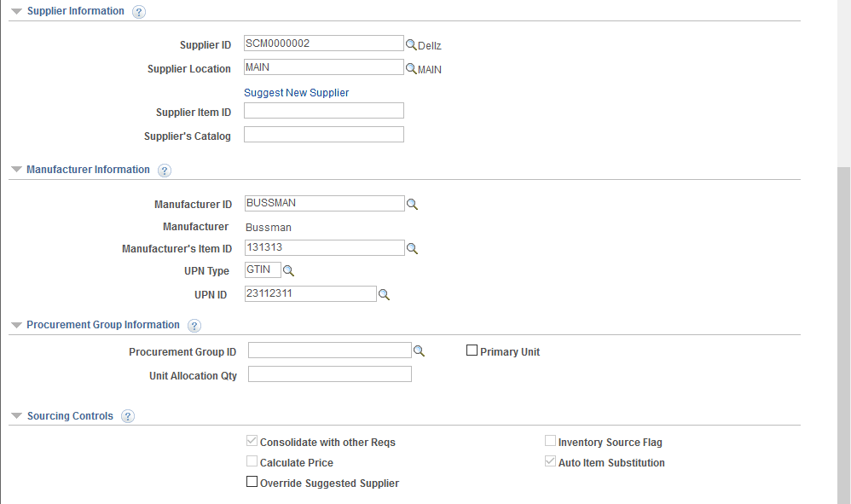Check the Primary Unit checkbox
The width and height of the screenshot is (851, 504).
pyautogui.click(x=472, y=350)
